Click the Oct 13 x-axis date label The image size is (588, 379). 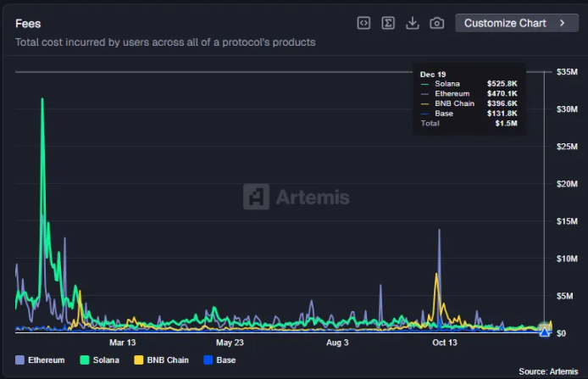(445, 343)
